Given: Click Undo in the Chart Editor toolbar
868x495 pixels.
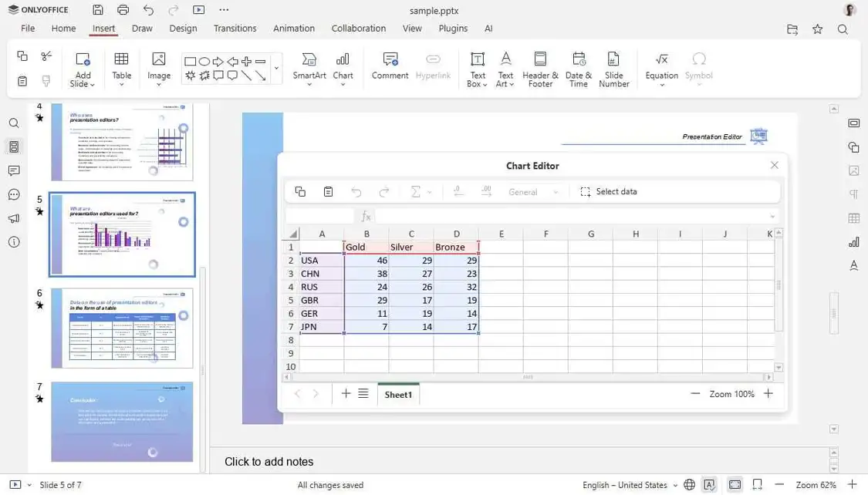Looking at the screenshot, I should (x=356, y=191).
